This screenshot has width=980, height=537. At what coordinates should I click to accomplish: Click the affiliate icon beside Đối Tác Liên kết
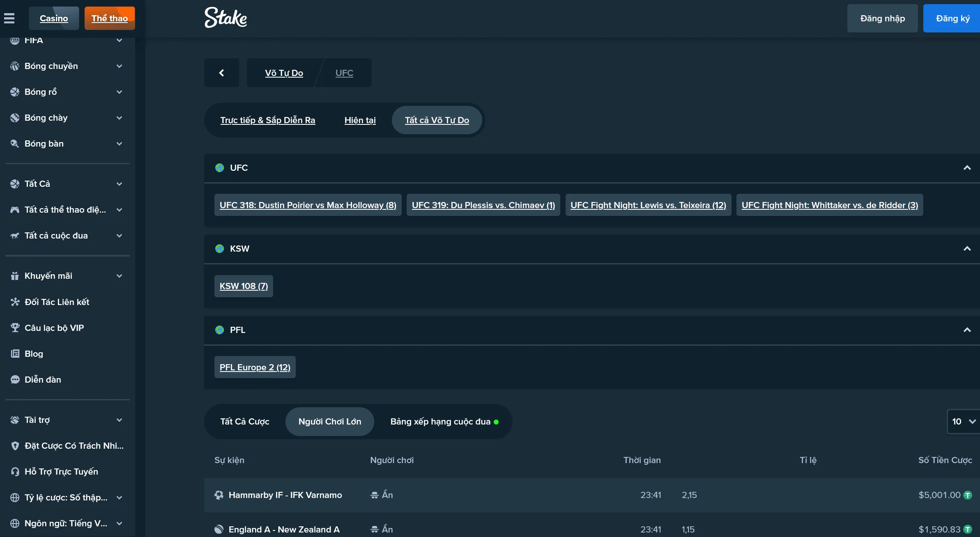(x=15, y=302)
